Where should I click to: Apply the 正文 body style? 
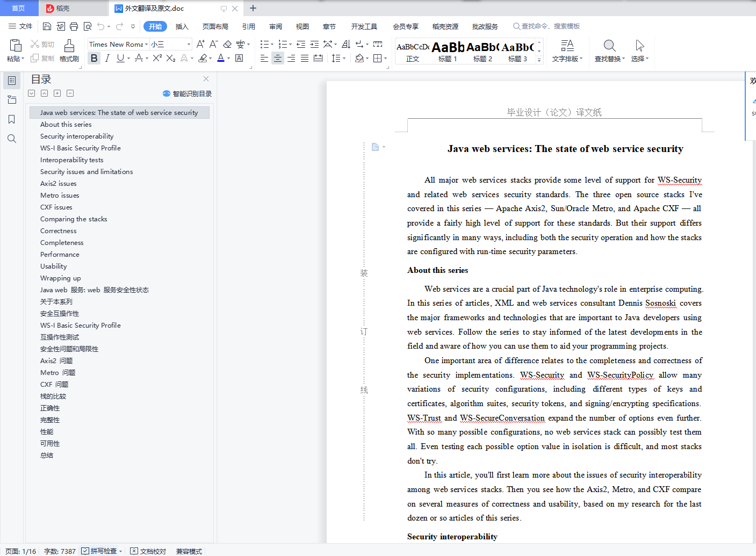(413, 52)
